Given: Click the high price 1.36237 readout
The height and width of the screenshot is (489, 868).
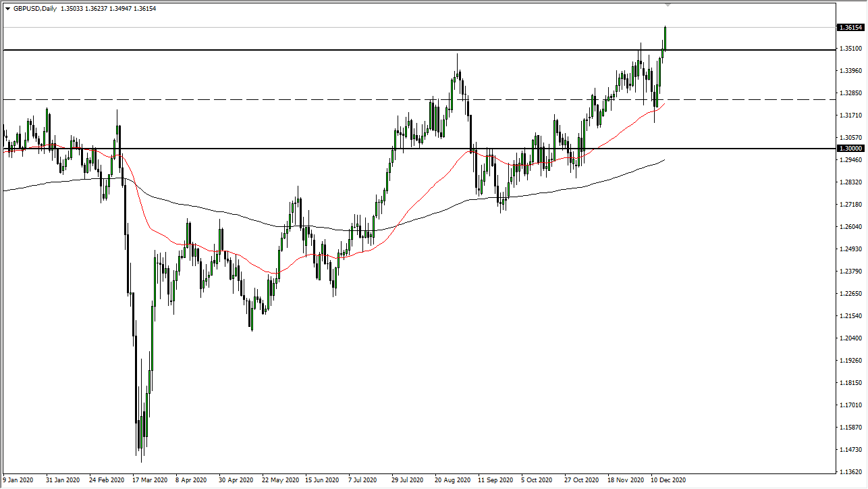Looking at the screenshot, I should pos(98,9).
